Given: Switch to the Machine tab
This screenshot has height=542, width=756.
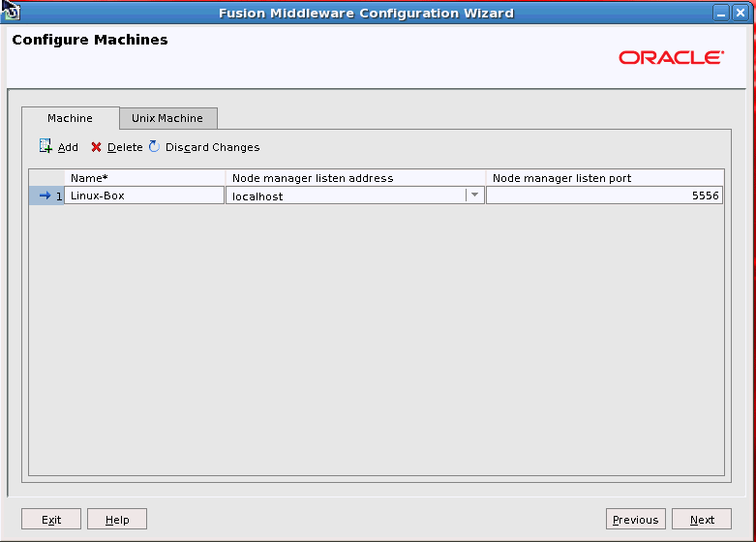Looking at the screenshot, I should point(71,118).
